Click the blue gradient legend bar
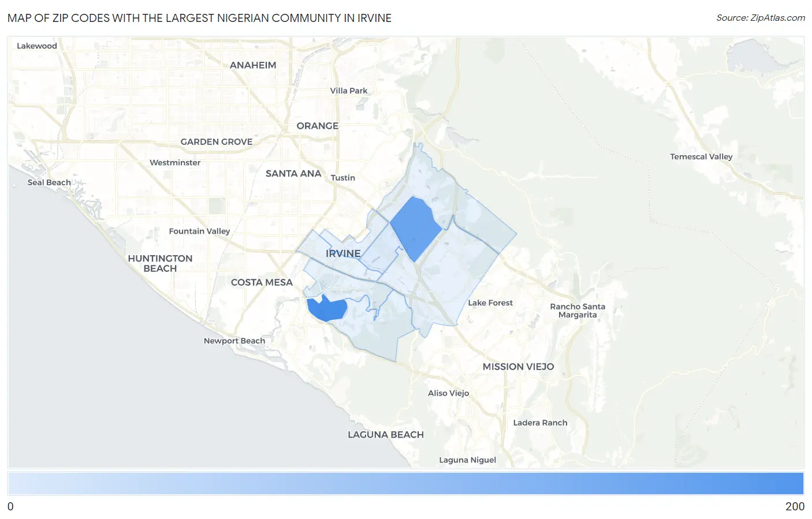Screen dimensions: 812x519 tap(405, 484)
